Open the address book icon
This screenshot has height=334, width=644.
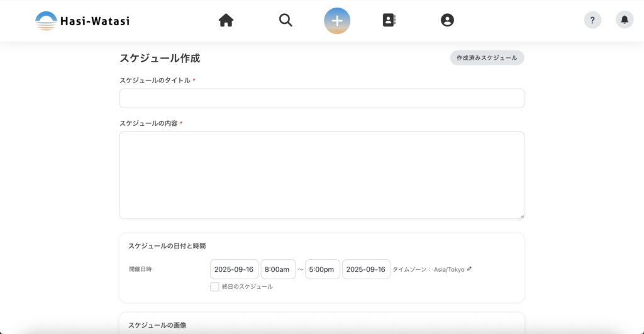389,20
